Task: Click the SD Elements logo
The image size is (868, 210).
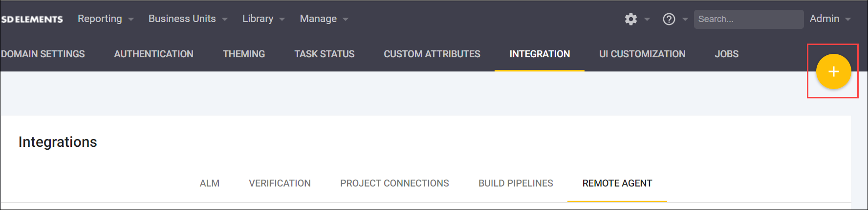Action: pos(32,19)
